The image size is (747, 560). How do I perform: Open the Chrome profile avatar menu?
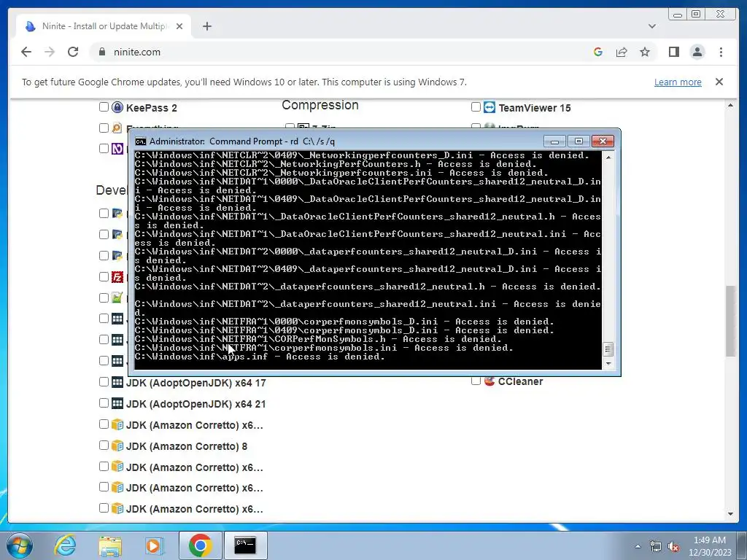[697, 52]
